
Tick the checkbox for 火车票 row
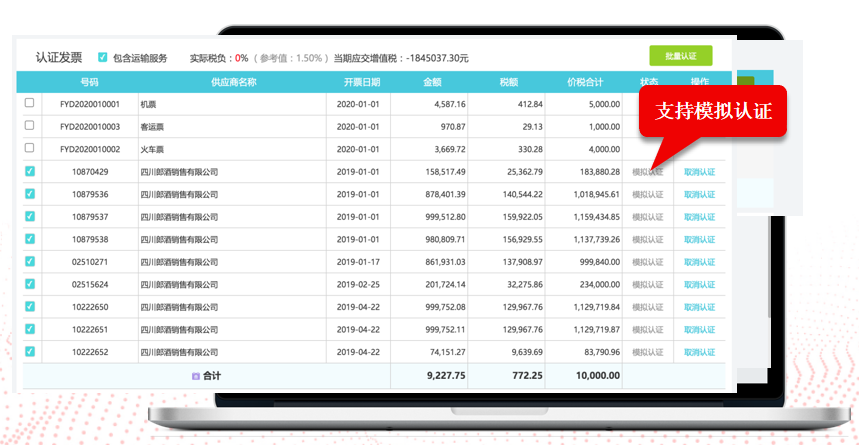click(29, 148)
